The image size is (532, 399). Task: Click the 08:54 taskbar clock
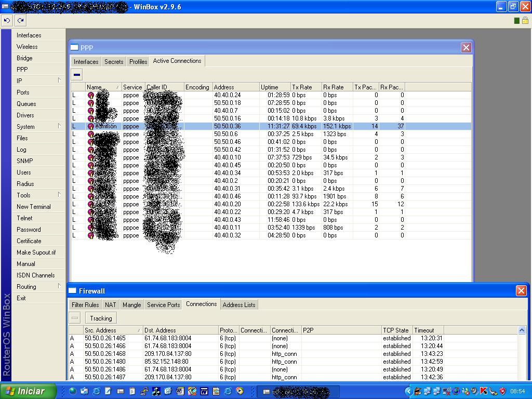(518, 391)
